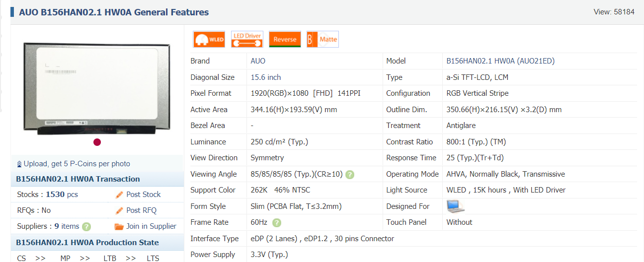Viewport: 644px width, 262px height.
Task: Click the 60Hz frame rate value
Action: [x=259, y=222]
